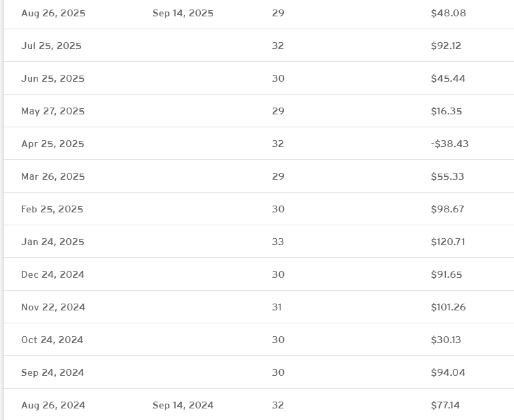Select the Aug 26, 2025 billing date
514x420 pixels.
[53, 13]
